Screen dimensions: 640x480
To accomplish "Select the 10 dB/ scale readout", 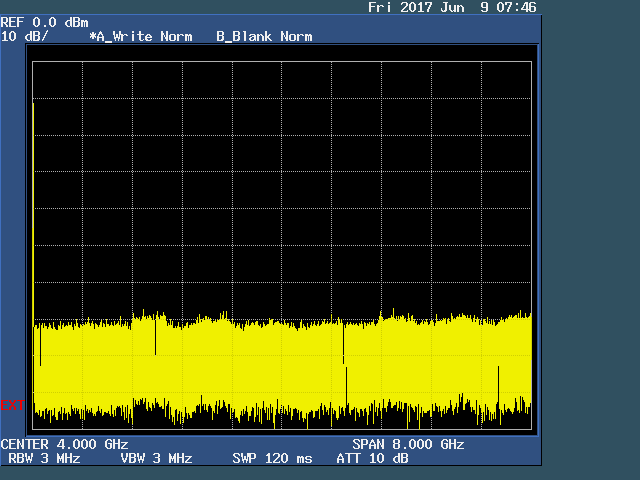I will pyautogui.click(x=24, y=36).
